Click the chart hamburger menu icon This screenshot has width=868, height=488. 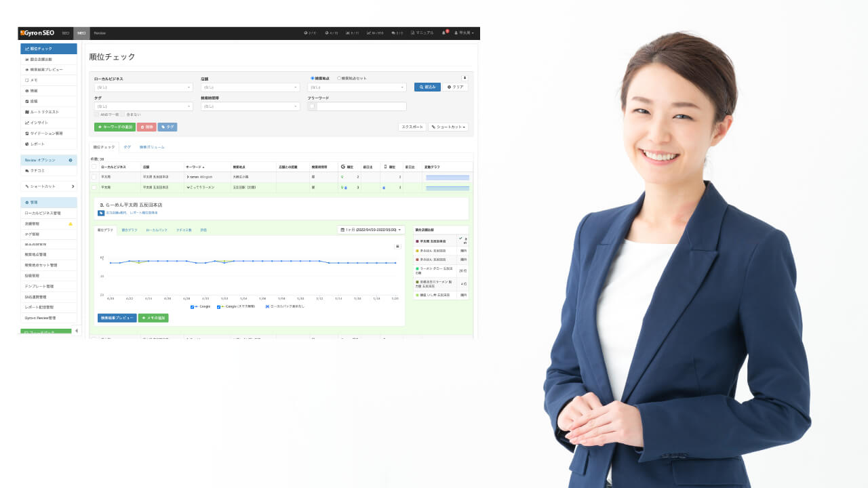pyautogui.click(x=397, y=246)
